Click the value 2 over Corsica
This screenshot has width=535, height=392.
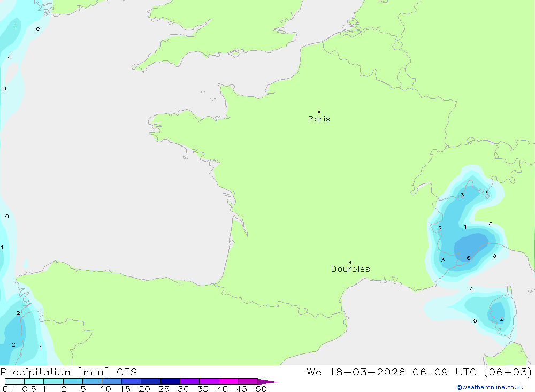point(502,319)
